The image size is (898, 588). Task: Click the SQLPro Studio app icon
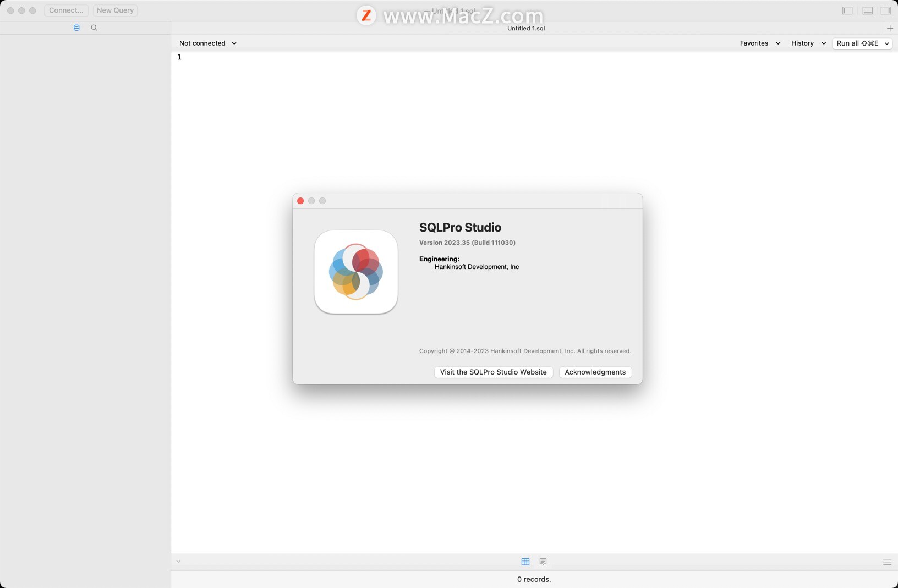coord(356,272)
